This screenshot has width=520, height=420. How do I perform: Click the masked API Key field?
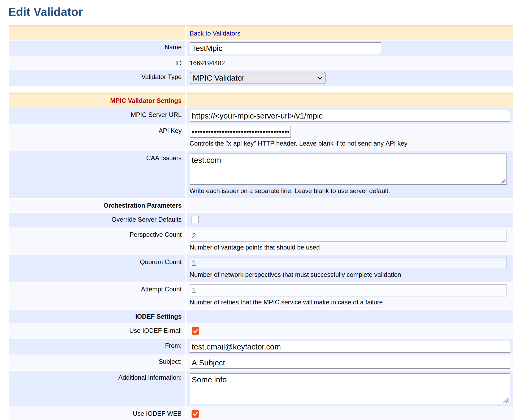point(240,132)
